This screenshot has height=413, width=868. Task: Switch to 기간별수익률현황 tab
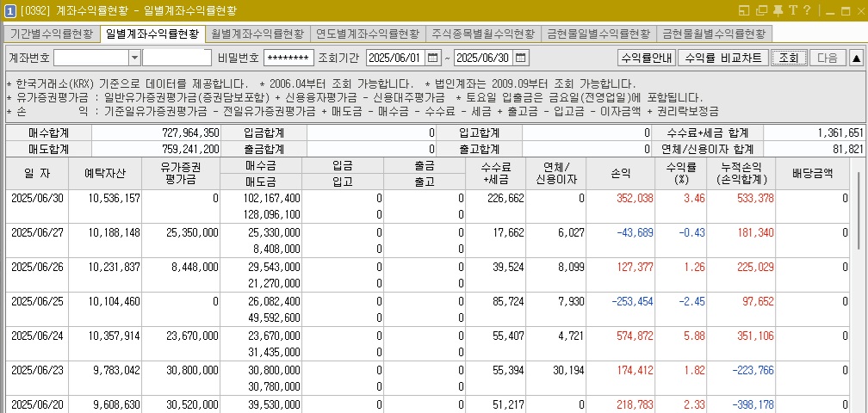coord(53,34)
